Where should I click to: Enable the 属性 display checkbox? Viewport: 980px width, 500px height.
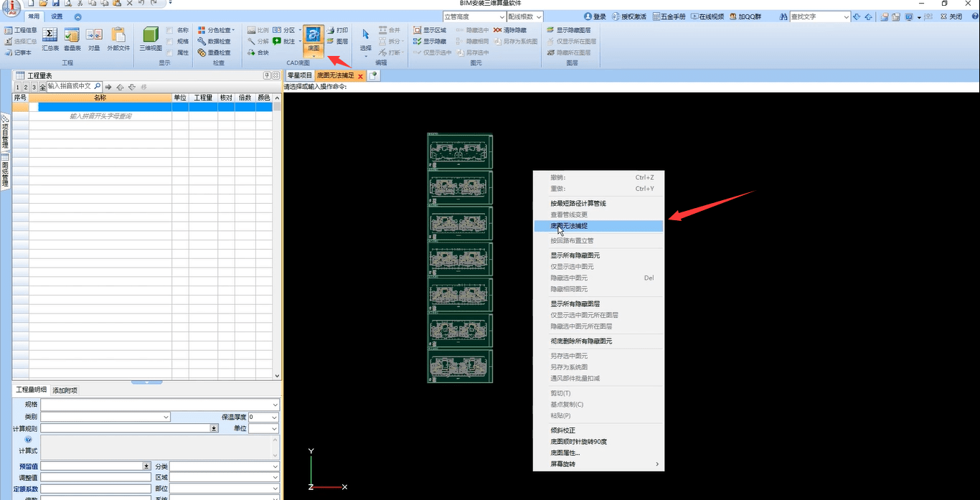pyautogui.click(x=169, y=52)
